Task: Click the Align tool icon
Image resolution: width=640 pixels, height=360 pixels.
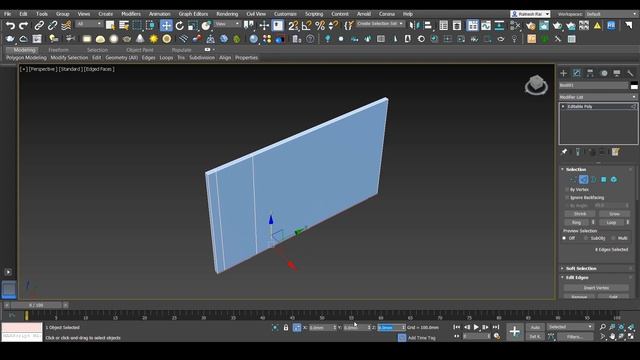Action: pos(428,26)
